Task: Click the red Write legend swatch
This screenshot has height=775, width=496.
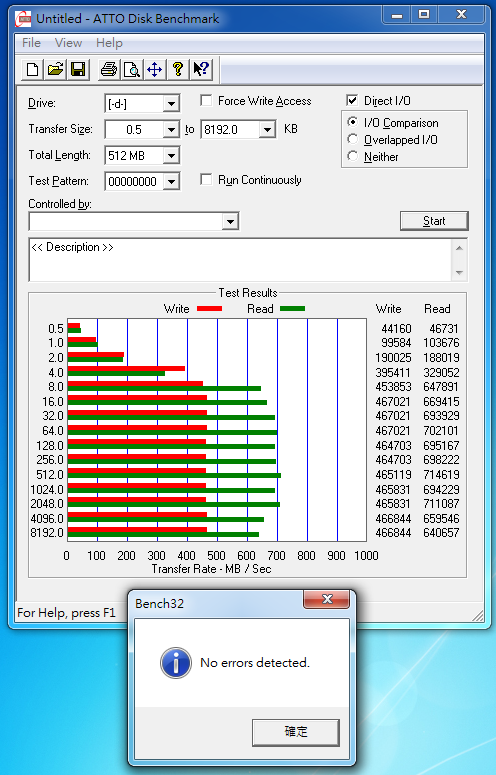Action: pyautogui.click(x=209, y=308)
